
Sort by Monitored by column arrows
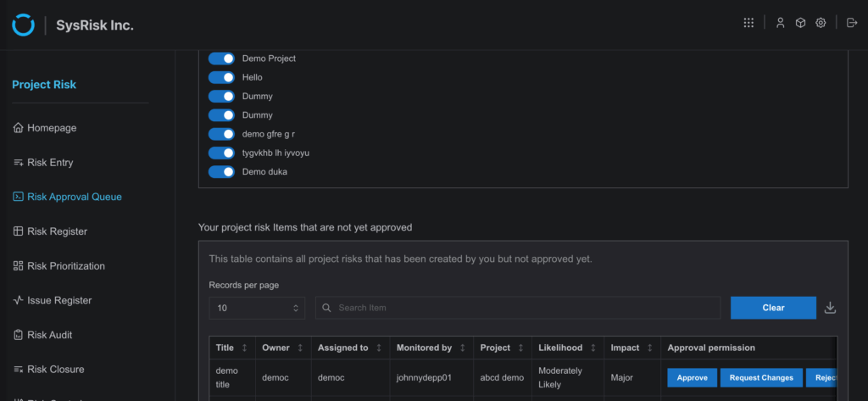click(462, 348)
